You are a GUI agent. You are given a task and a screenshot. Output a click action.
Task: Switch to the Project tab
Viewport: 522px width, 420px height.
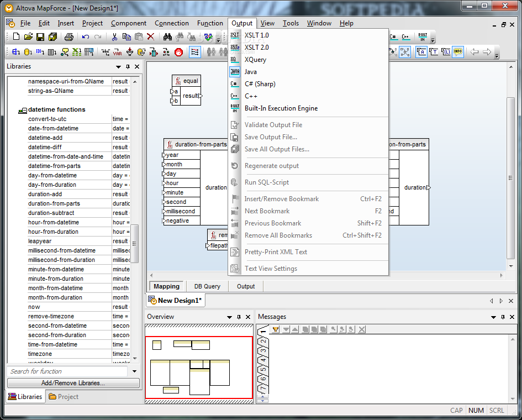64,397
